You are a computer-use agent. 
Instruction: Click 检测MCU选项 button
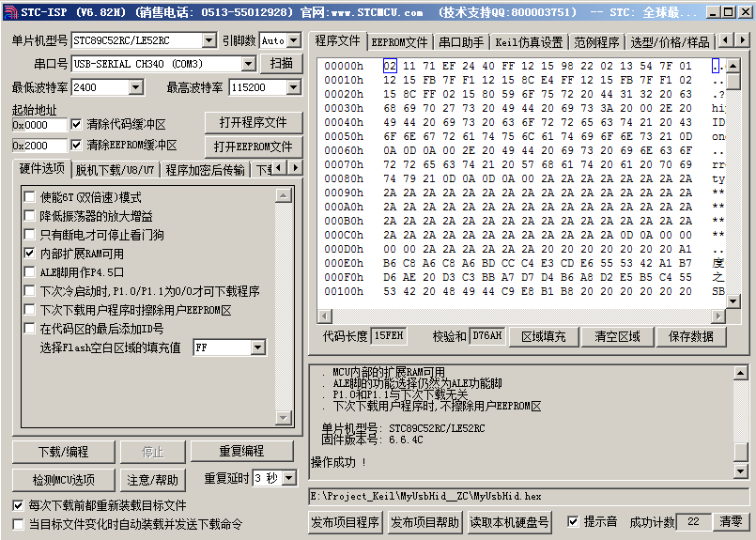click(x=64, y=480)
